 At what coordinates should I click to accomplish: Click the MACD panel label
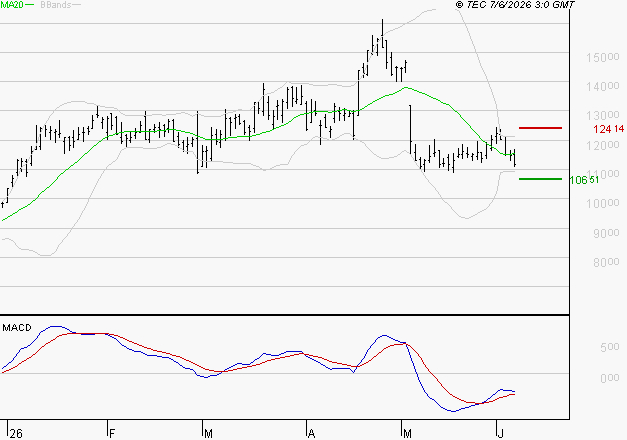click(17, 328)
